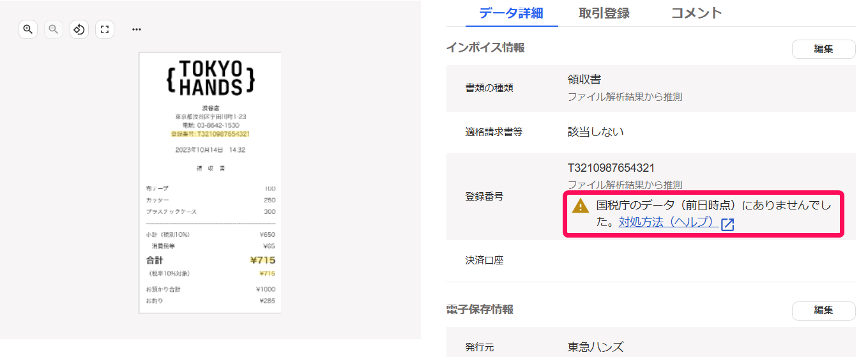Click the 登録番号 label
Image resolution: width=868 pixels, height=357 pixels.
[484, 197]
